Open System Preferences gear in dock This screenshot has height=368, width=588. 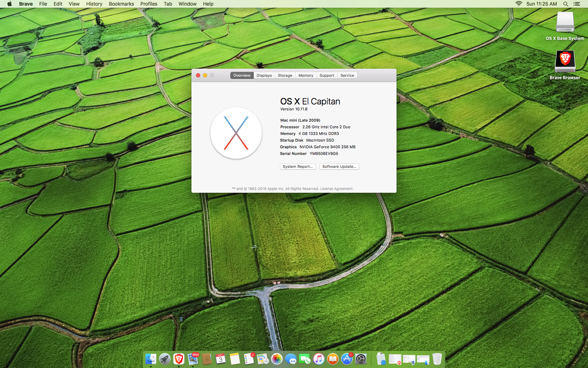(361, 359)
